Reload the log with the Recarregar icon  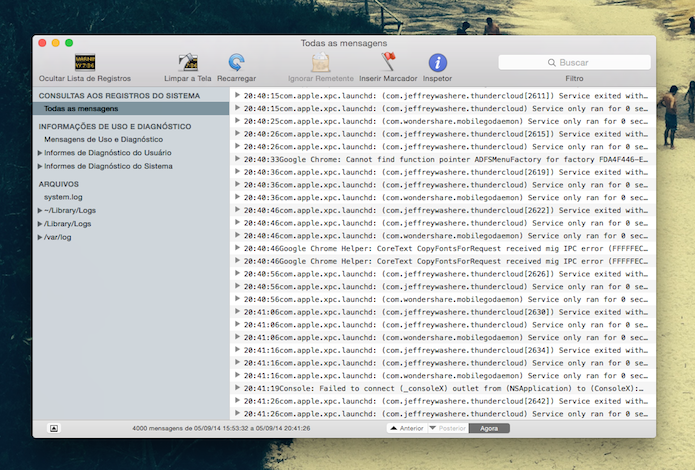236,63
